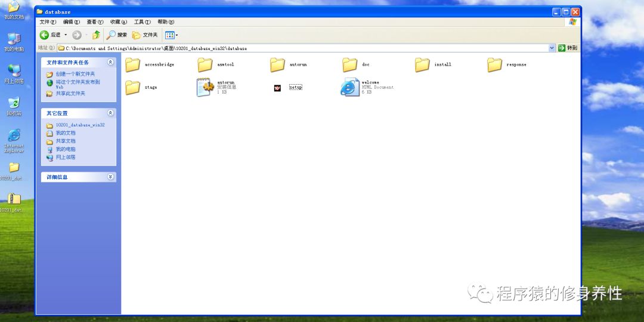Minimize the database window

[556, 12]
